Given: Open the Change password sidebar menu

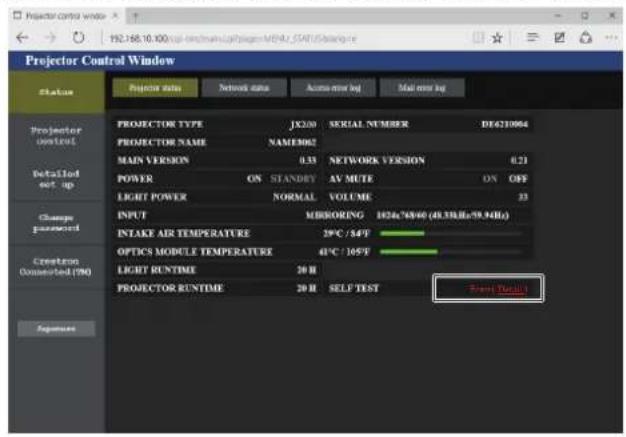Looking at the screenshot, I should [x=56, y=223].
